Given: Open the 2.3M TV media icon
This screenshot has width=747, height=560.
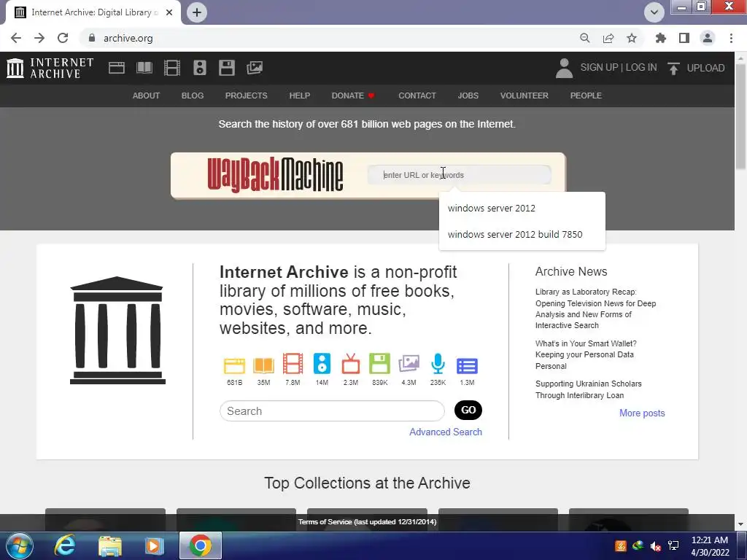Looking at the screenshot, I should pyautogui.click(x=351, y=364).
